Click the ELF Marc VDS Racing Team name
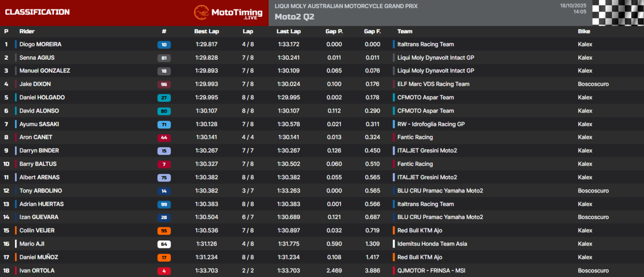 click(433, 84)
